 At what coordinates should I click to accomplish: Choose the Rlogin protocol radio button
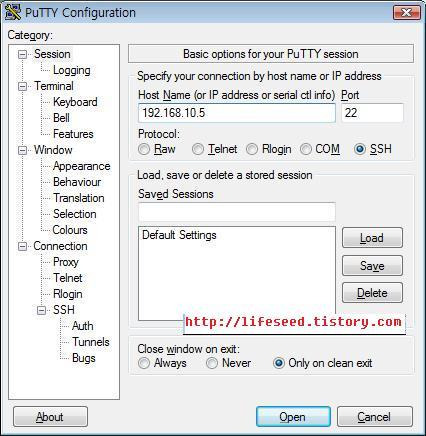252,149
